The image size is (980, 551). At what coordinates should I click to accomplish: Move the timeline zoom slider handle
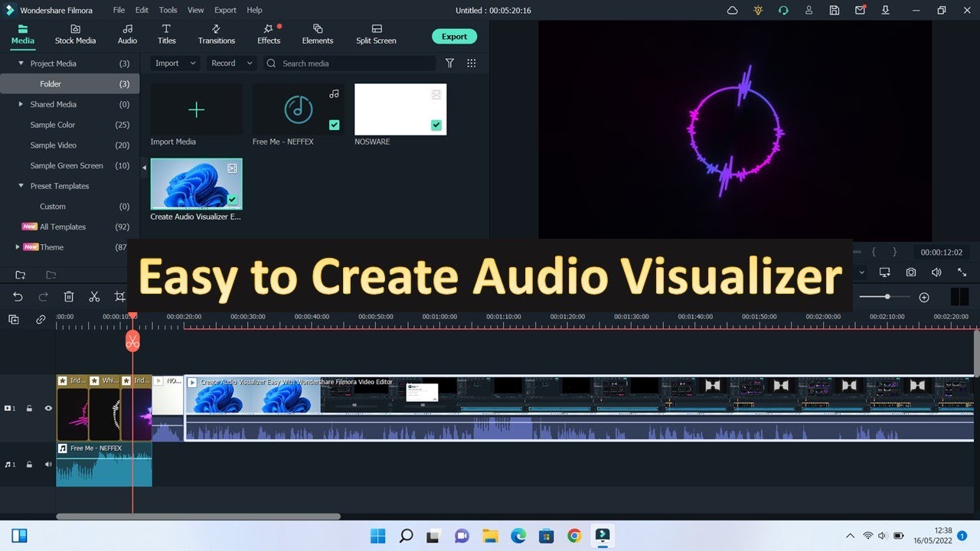click(887, 297)
